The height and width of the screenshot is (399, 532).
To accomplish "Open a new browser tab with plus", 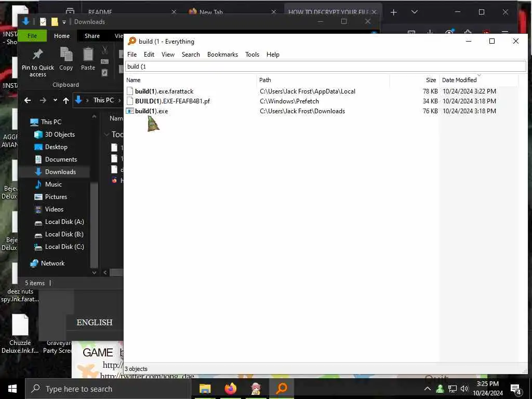I will (x=394, y=12).
